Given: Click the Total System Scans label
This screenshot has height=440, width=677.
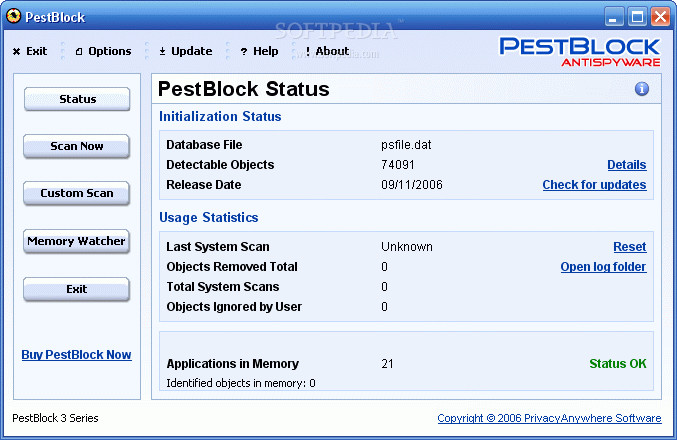Looking at the screenshot, I should [223, 287].
